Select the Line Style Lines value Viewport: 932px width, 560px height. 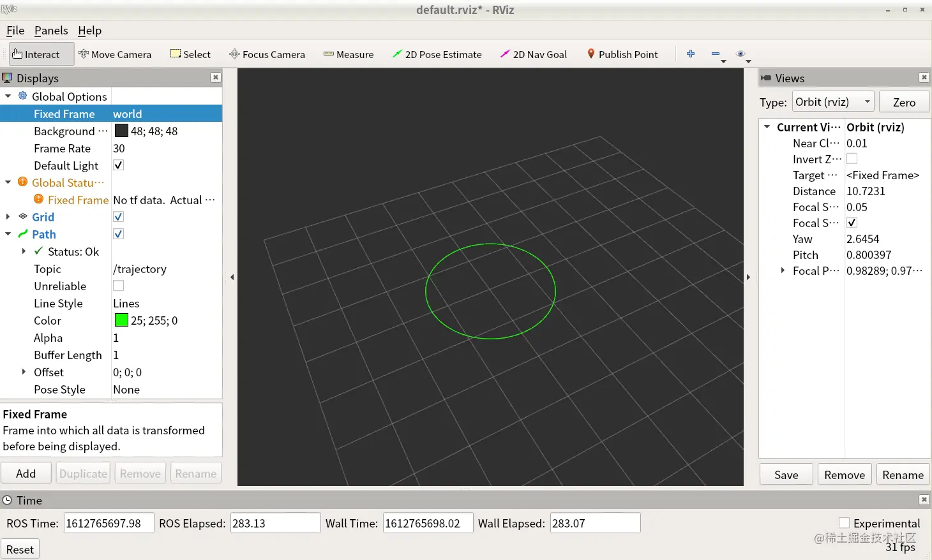pos(126,303)
